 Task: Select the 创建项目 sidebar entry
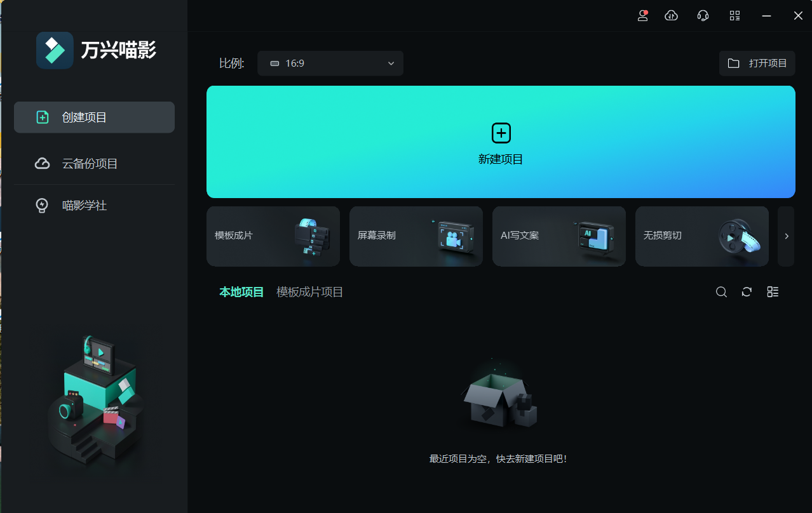click(x=94, y=117)
